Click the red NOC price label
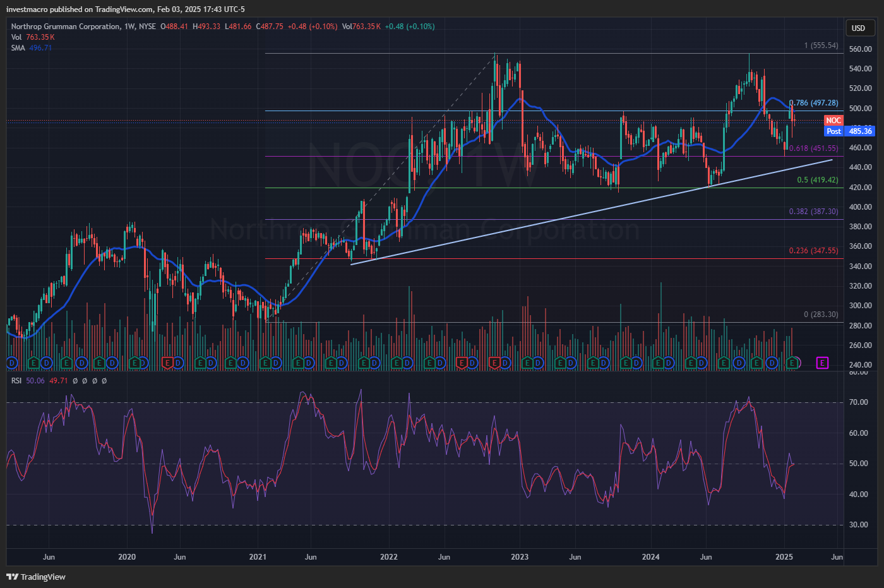 [x=833, y=121]
